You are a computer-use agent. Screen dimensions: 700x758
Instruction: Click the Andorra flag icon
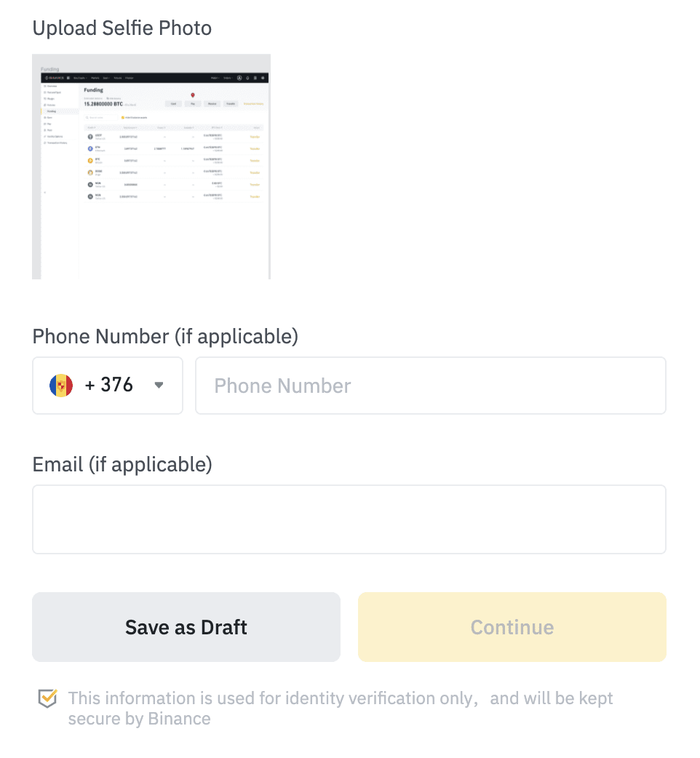point(61,386)
